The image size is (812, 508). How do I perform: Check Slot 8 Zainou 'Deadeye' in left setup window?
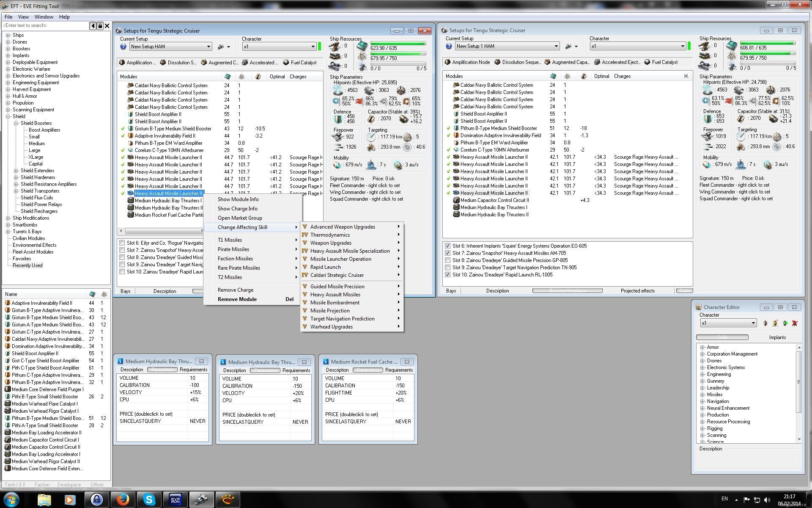coord(122,257)
